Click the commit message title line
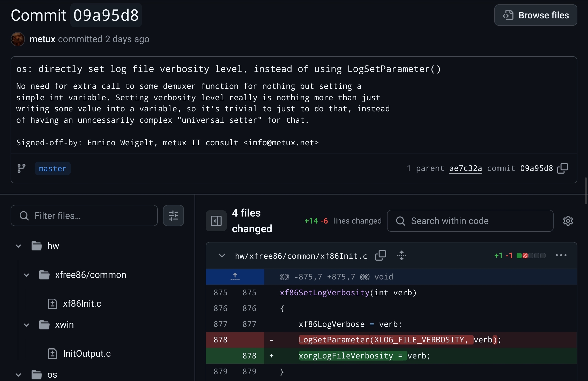This screenshot has height=381, width=588. [228, 69]
